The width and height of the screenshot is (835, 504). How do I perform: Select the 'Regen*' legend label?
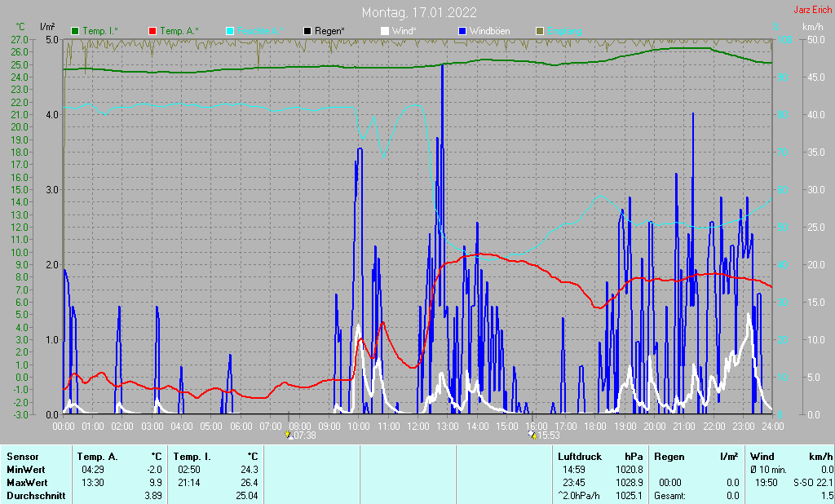pos(329,31)
